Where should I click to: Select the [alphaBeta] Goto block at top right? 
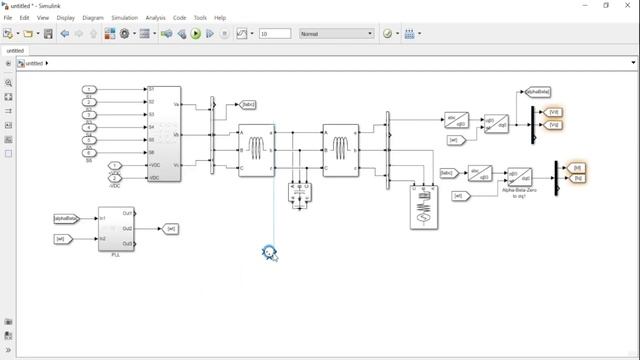[x=538, y=92]
